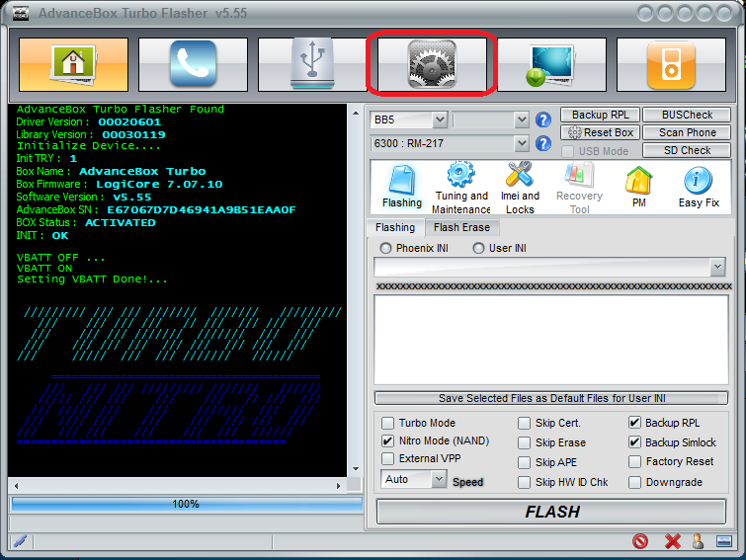Uncheck Backup RPL checkbox
The height and width of the screenshot is (560, 746).
click(x=634, y=423)
